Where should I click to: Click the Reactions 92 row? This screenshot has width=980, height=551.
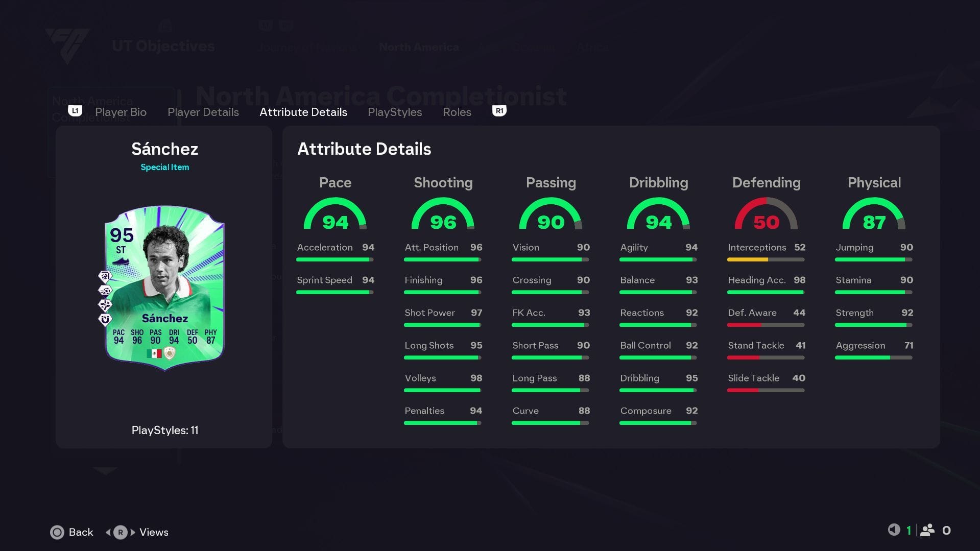(658, 317)
